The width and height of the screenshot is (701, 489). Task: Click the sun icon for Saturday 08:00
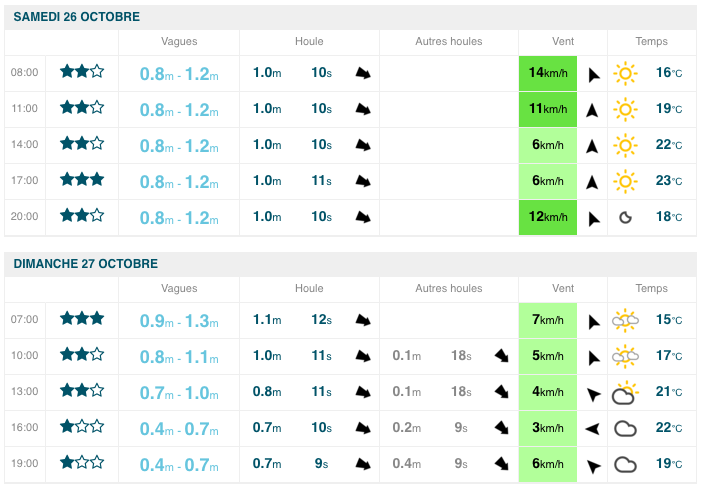(625, 72)
